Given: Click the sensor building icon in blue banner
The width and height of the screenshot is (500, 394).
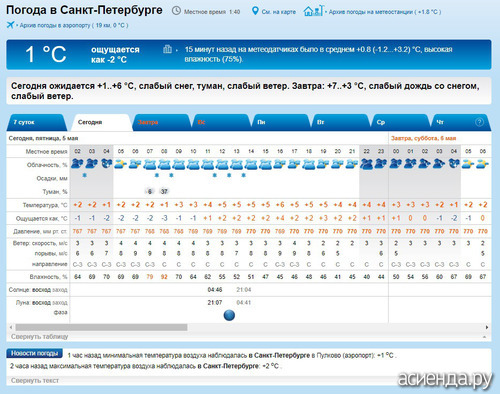Looking at the screenshot, I should point(167,49).
